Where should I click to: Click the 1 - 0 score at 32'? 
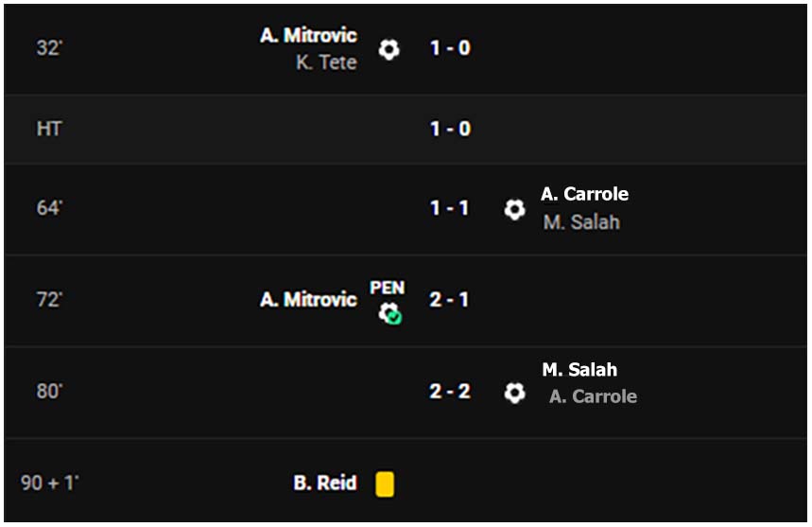point(450,48)
